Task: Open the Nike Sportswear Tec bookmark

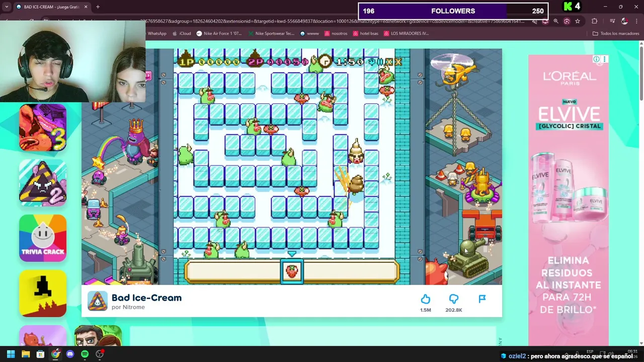Action: 271,34
